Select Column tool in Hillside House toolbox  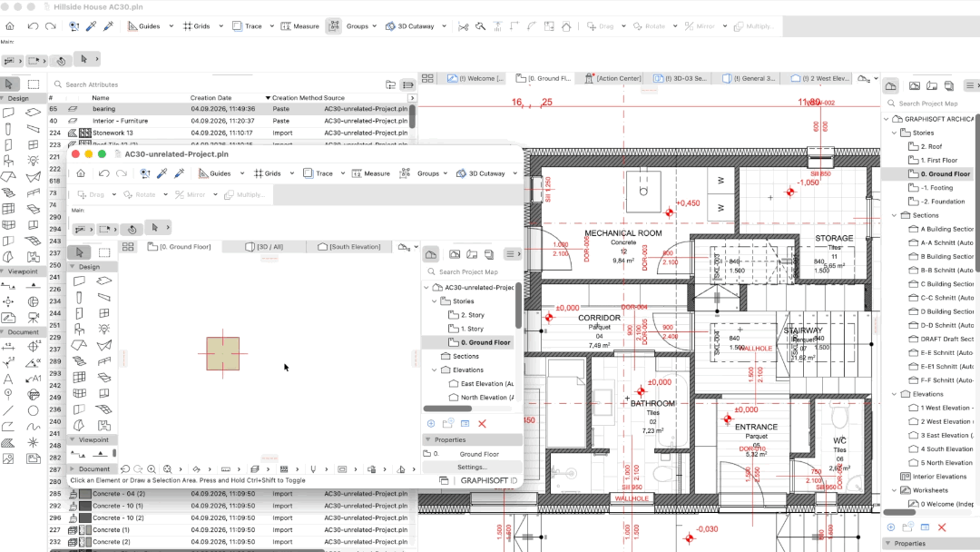click(8, 129)
